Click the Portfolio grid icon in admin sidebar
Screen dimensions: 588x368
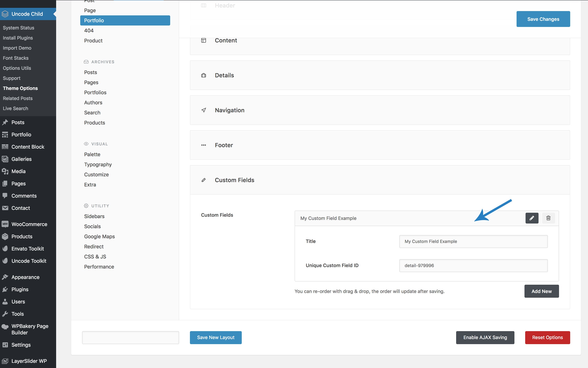click(5, 134)
